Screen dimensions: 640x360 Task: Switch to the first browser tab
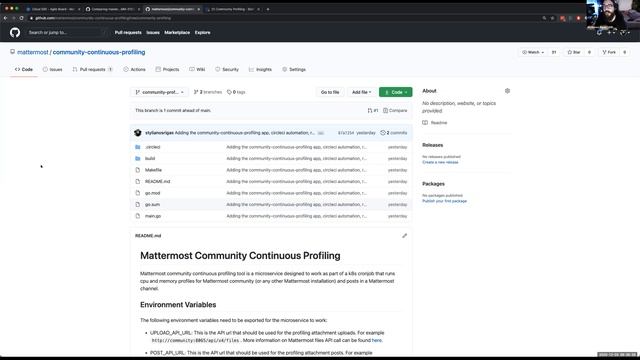tap(53, 9)
